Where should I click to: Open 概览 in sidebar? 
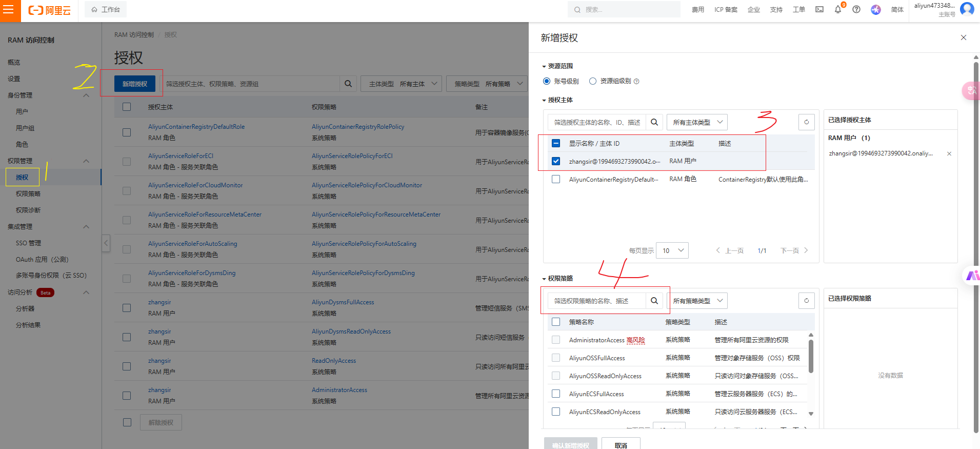14,62
